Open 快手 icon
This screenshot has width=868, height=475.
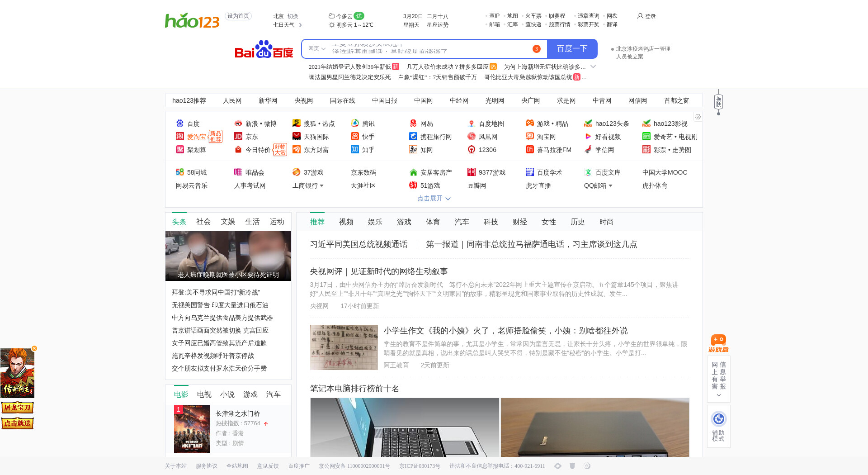point(355,137)
